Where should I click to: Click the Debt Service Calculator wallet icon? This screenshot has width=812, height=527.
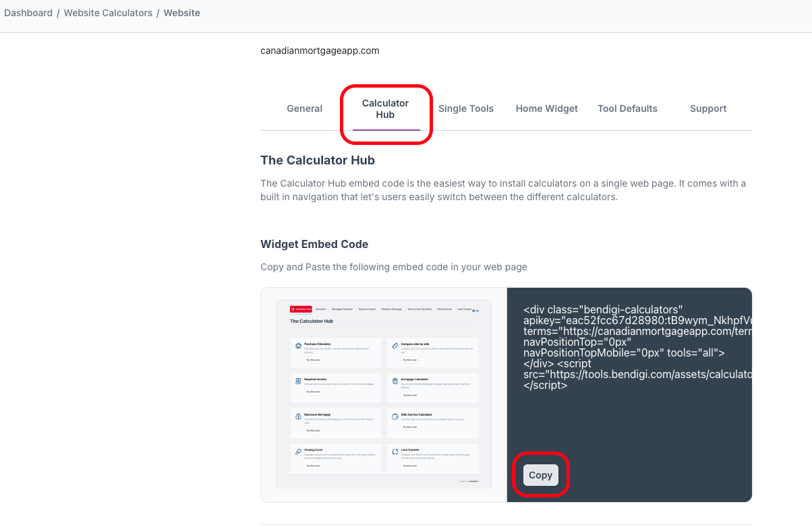[395, 416]
